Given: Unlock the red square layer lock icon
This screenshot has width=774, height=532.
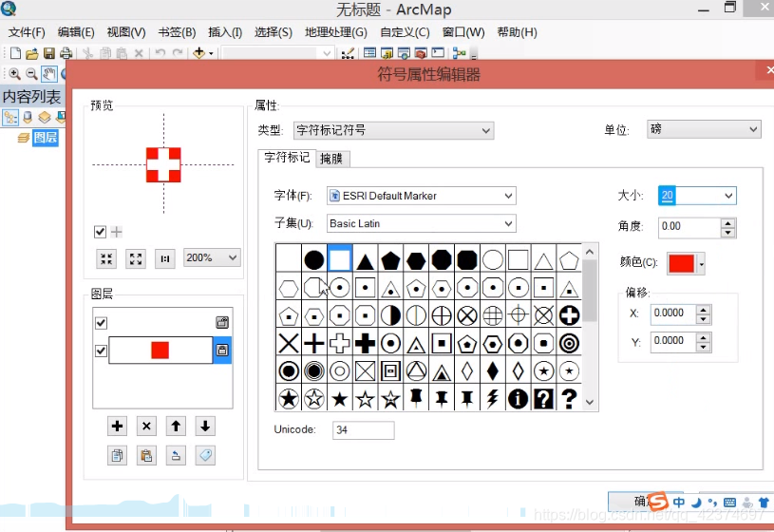Looking at the screenshot, I should [x=222, y=351].
